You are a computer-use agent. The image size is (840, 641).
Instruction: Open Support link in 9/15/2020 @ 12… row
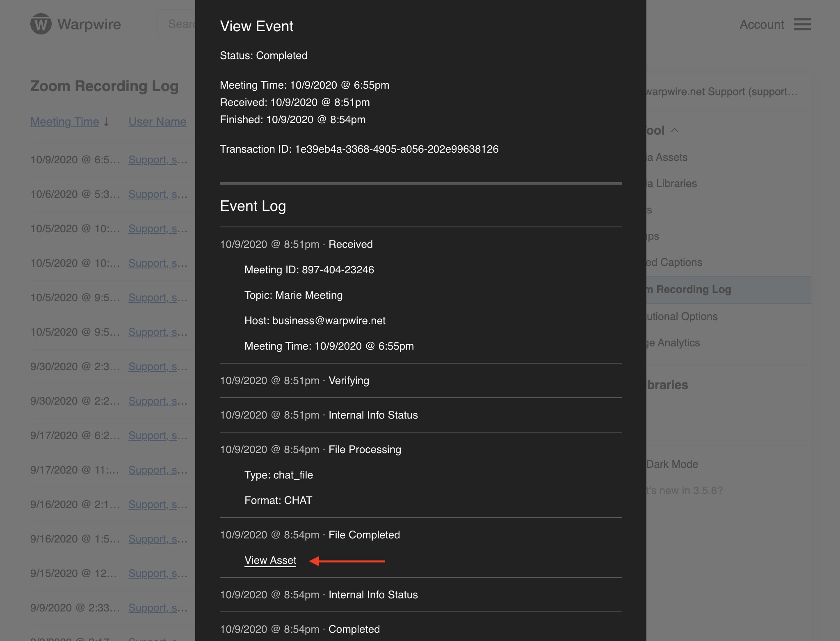coord(158,573)
